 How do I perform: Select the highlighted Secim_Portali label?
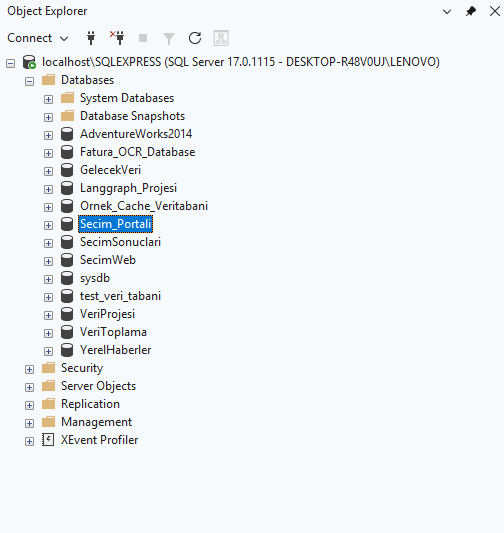(116, 224)
